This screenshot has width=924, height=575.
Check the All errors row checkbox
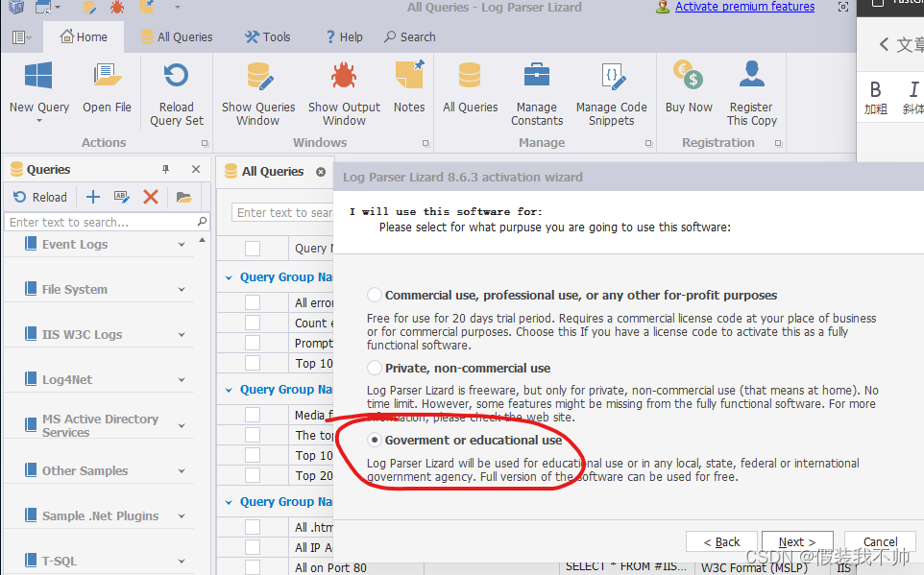click(x=253, y=302)
